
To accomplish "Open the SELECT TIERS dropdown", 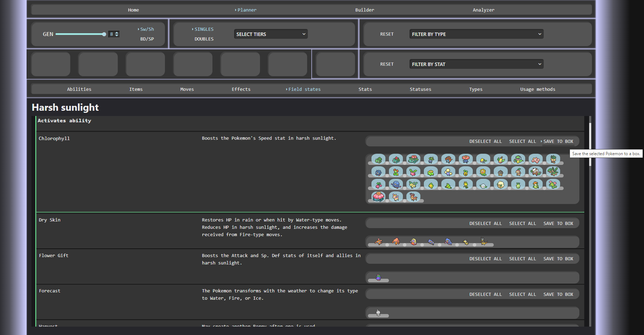I will [271, 34].
